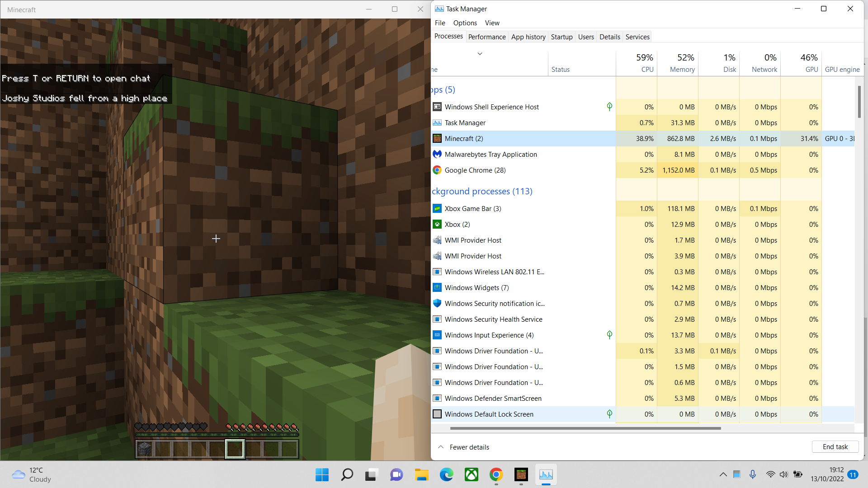This screenshot has height=488, width=868.
Task: Open Microsoft Edge from taskbar
Action: point(446,474)
